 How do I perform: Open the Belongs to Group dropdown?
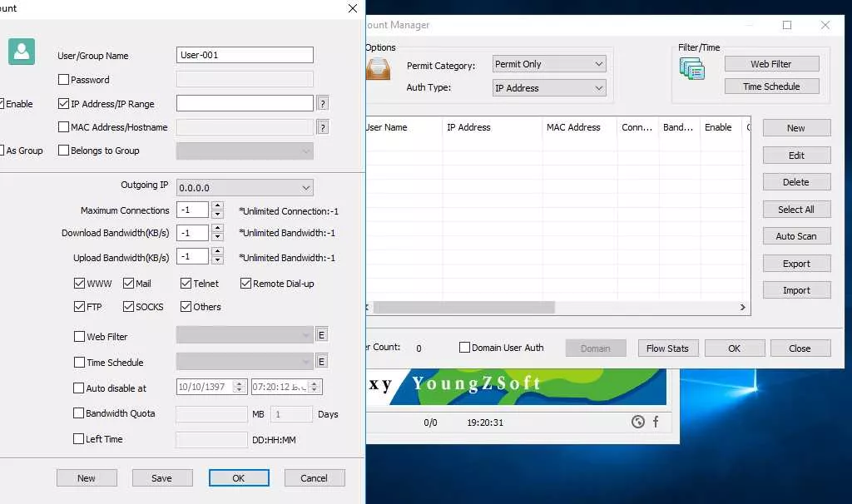(x=245, y=151)
